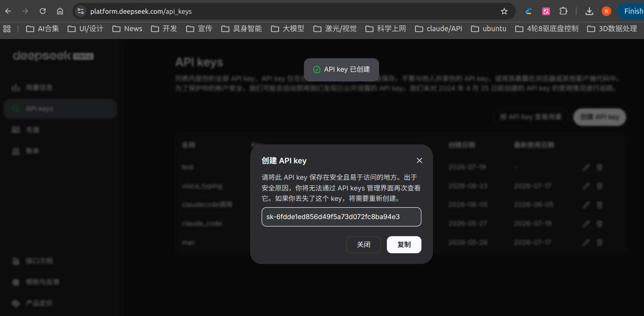Screen dimensions: 644x316
Task: Open the Extensions puzzle icon
Action: 563,11
